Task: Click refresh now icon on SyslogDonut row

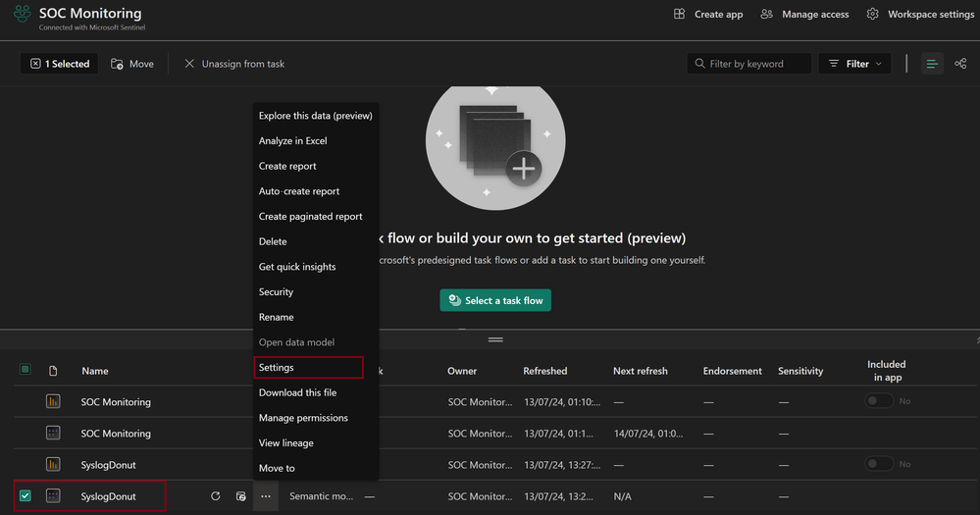Action: point(216,496)
